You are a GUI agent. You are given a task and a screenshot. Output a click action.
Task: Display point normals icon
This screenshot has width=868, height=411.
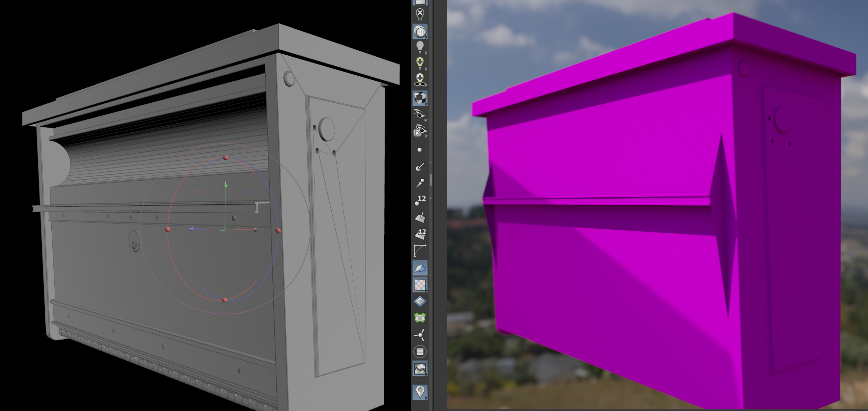[x=420, y=167]
